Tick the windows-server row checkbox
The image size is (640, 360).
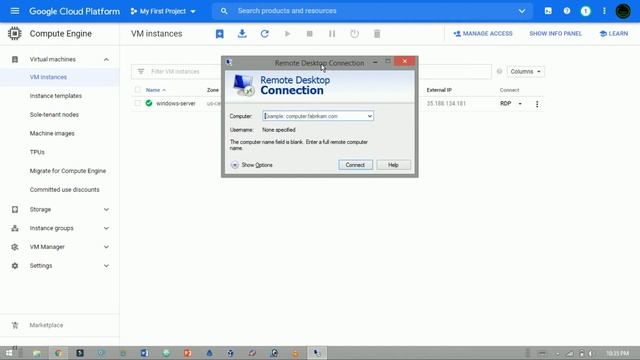[138, 103]
